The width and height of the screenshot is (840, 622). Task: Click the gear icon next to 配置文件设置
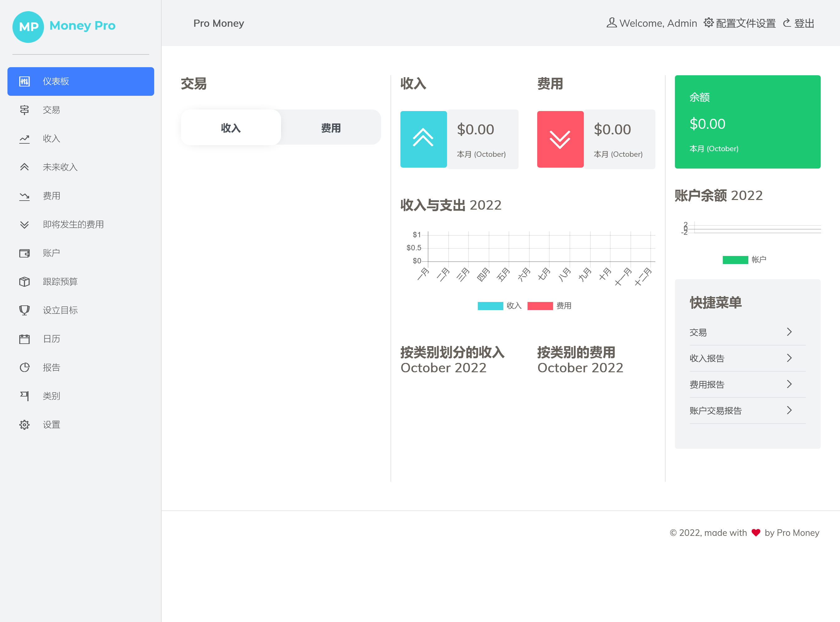click(708, 23)
